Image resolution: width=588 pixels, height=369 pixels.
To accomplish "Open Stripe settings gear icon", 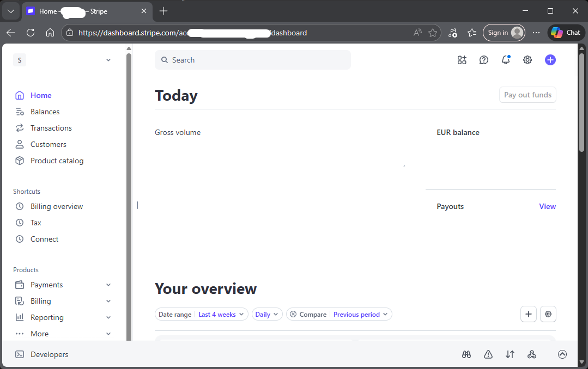I will tap(528, 60).
